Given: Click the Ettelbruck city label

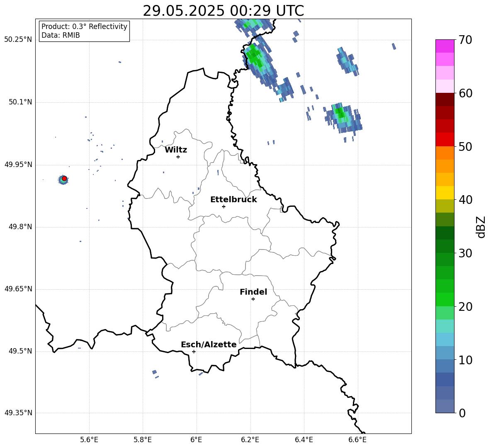Looking at the screenshot, I should click(233, 199).
